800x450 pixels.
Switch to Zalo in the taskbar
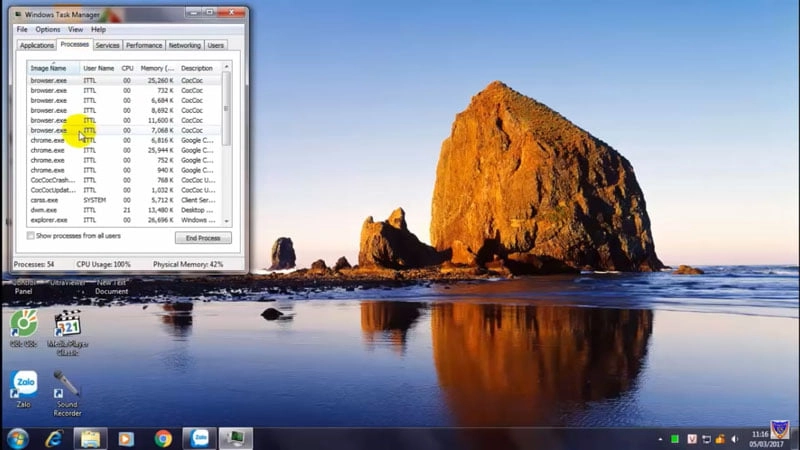199,439
